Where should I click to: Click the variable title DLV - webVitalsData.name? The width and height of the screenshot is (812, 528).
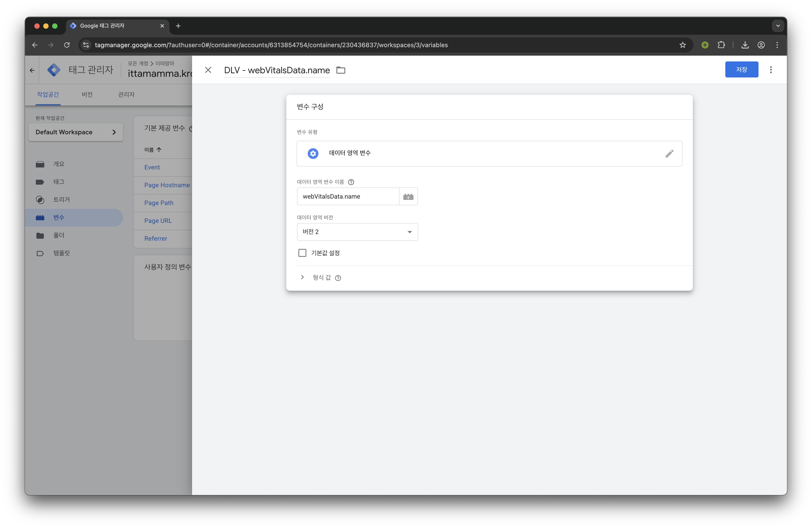(x=277, y=70)
